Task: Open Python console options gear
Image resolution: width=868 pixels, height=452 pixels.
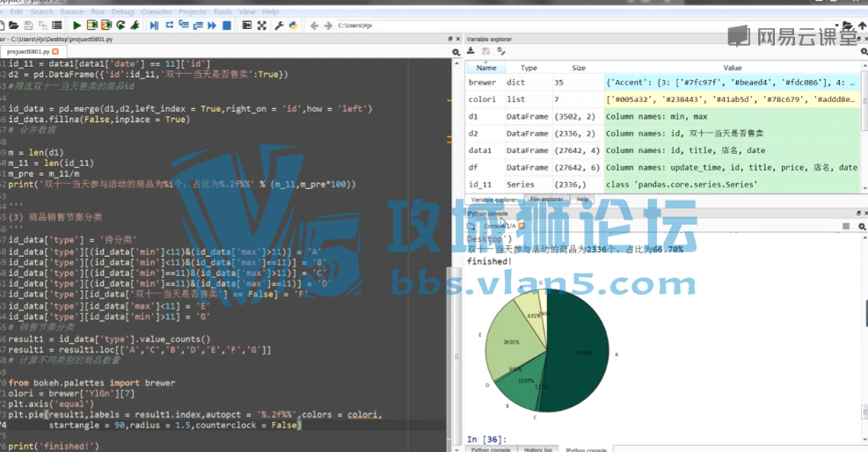Action: (862, 226)
